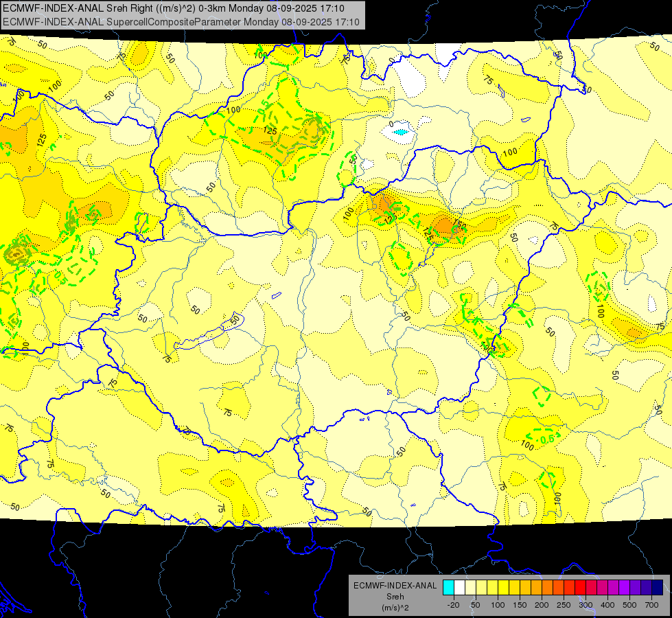Click the cyan minimum spot on map
This screenshot has height=618, width=672.
401,132
